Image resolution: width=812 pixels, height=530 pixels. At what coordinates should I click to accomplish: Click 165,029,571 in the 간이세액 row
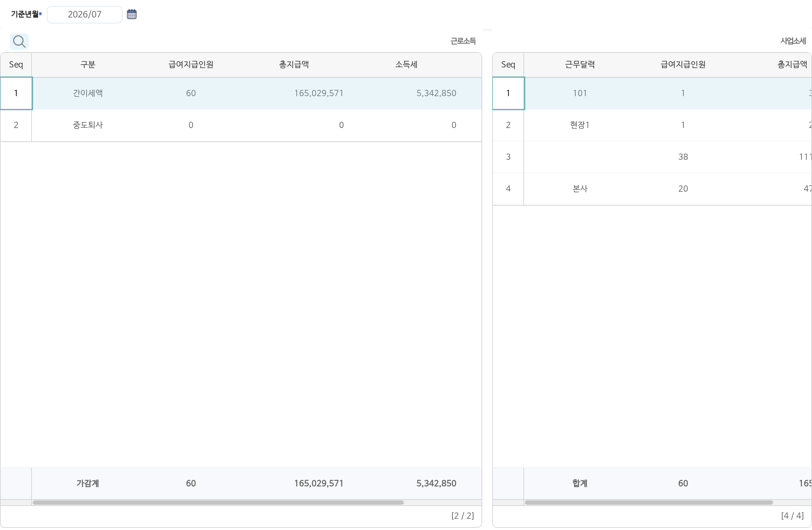[319, 93]
